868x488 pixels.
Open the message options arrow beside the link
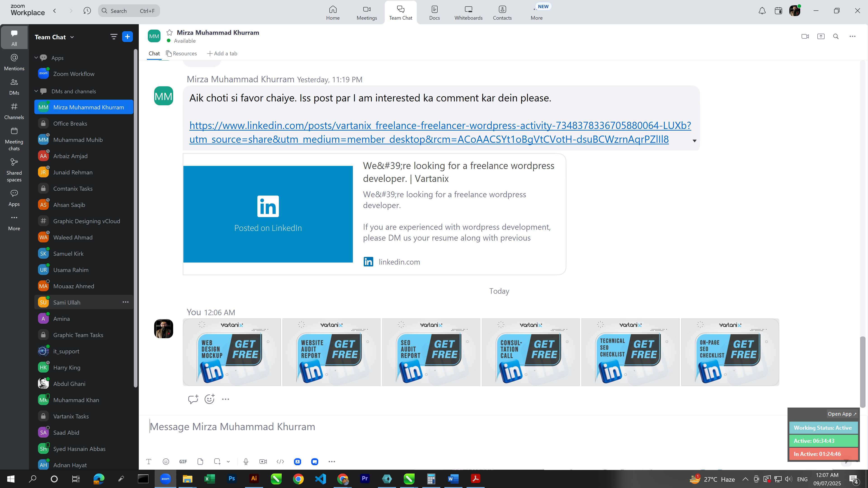point(694,141)
